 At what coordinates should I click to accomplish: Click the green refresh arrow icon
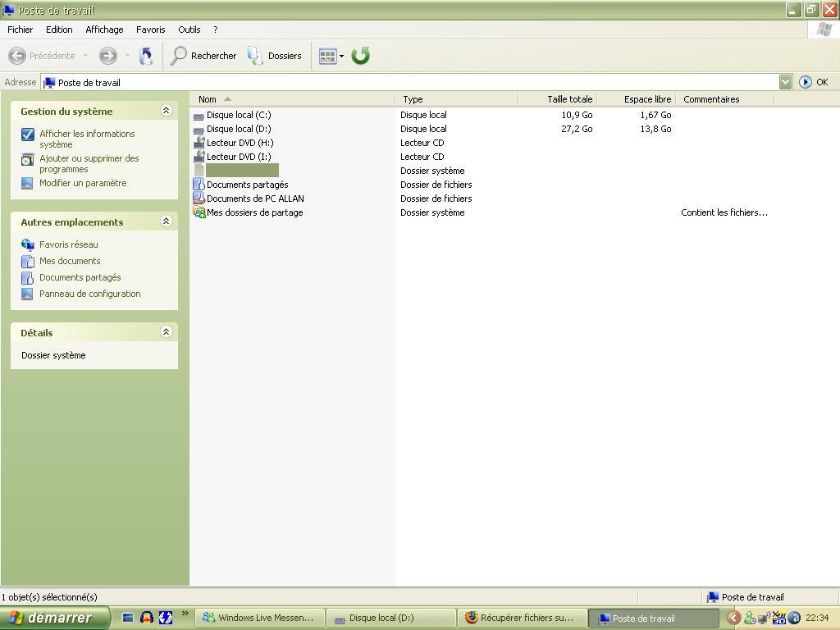click(361, 56)
